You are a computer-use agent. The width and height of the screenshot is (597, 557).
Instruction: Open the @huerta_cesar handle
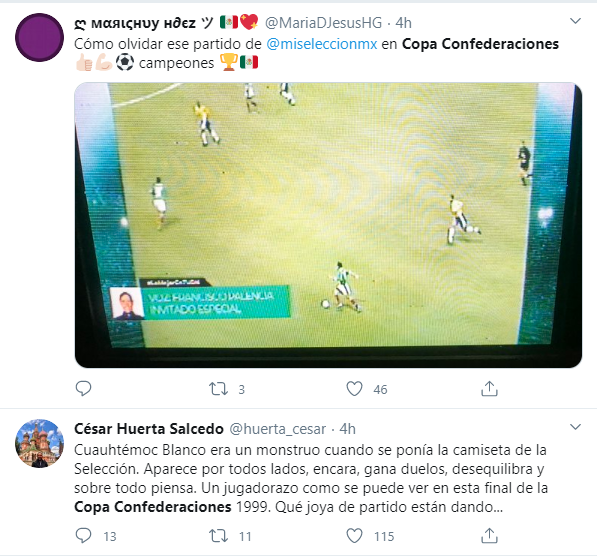pos(278,429)
